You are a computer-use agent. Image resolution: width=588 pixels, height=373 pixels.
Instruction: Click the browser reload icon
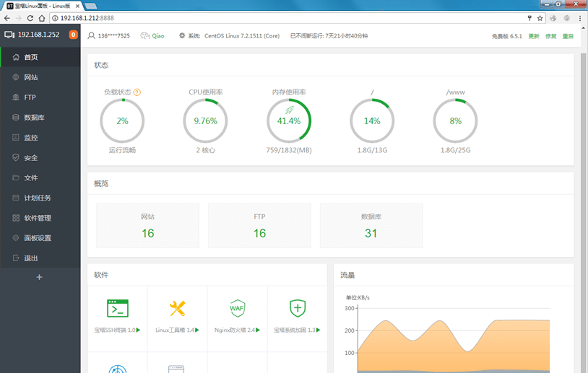click(30, 18)
